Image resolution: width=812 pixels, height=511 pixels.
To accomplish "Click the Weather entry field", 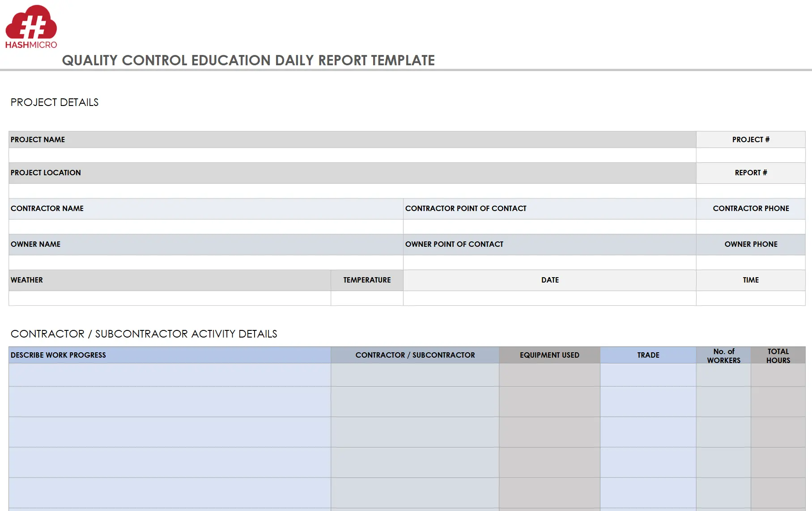I will tap(170, 298).
